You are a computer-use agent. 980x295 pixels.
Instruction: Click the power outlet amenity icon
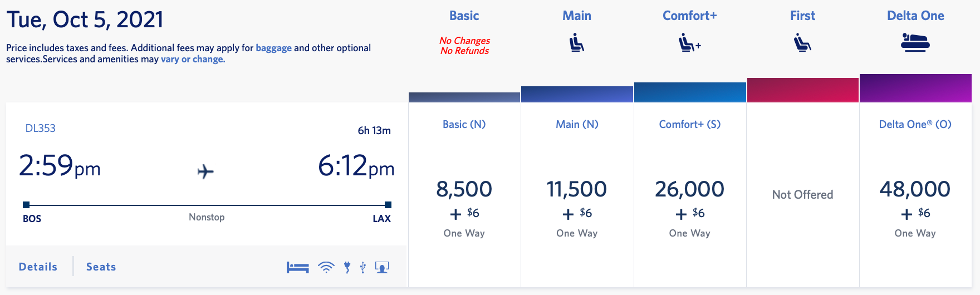click(347, 268)
